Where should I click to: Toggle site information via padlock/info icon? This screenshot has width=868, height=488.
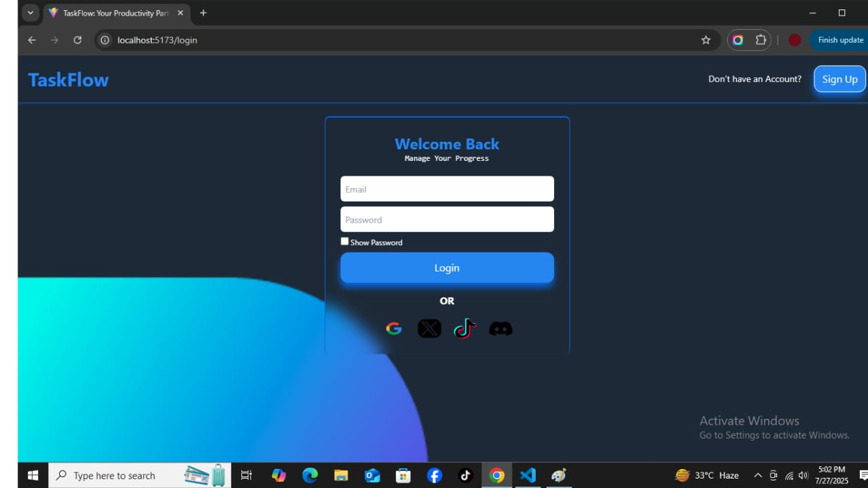click(104, 40)
